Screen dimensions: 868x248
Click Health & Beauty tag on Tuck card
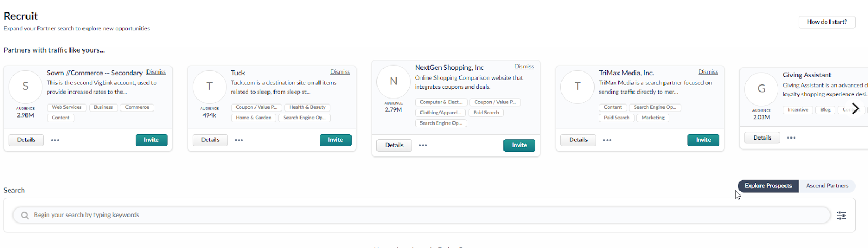pyautogui.click(x=308, y=108)
